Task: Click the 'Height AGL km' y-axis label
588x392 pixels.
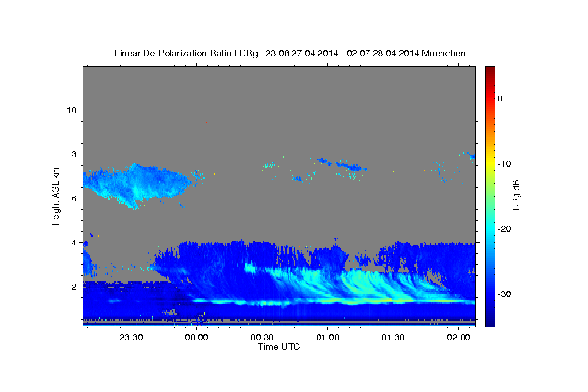Action: click(x=56, y=196)
